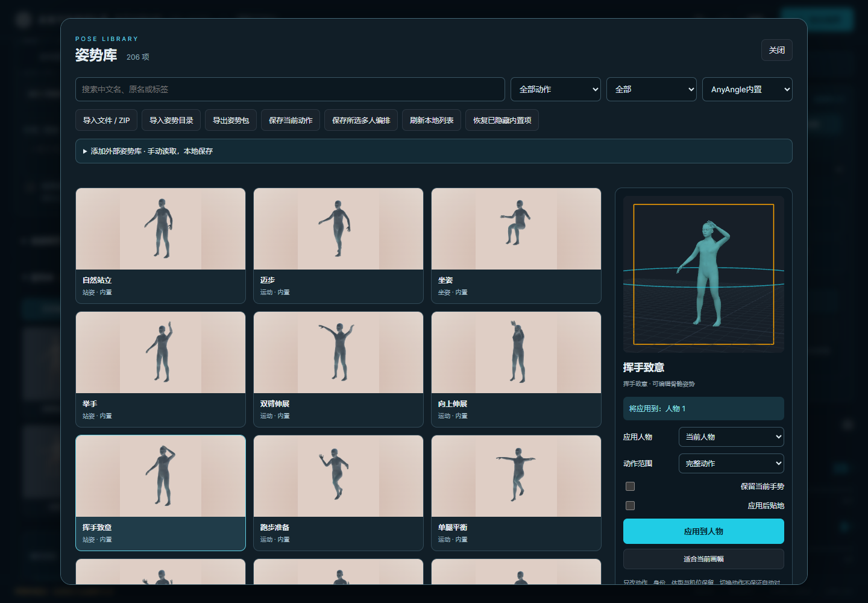Click the 导出姿势包 button
Image resolution: width=868 pixels, height=603 pixels.
pos(231,120)
